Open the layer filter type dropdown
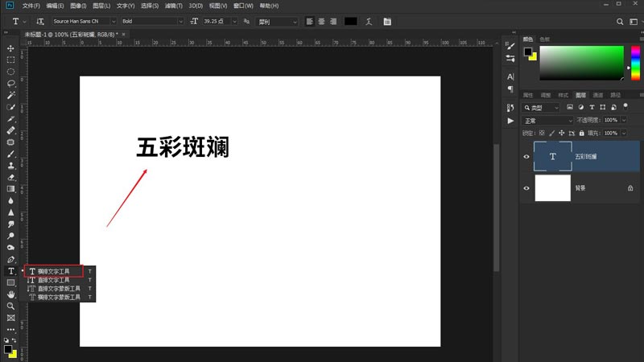The height and width of the screenshot is (362, 644). (x=541, y=108)
